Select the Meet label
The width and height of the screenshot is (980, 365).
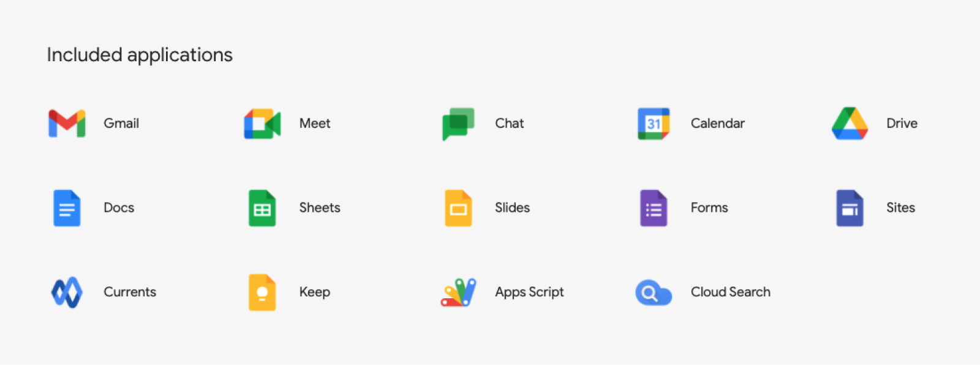coord(315,123)
